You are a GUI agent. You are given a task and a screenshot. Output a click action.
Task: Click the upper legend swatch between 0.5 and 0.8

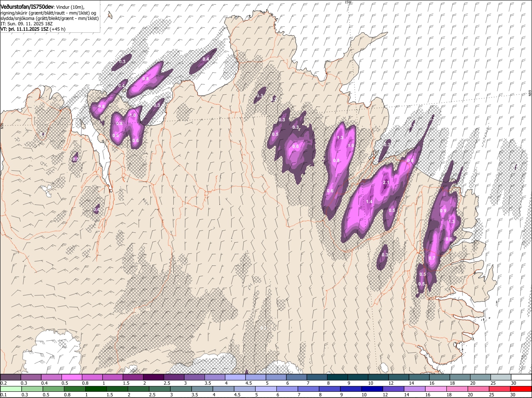click(x=72, y=377)
